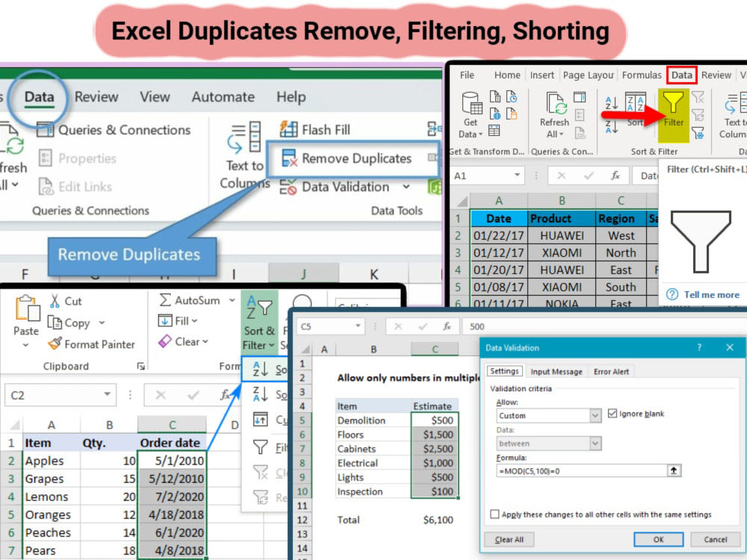Switch to the Review tab in top-left ribbon
Image resolution: width=747 pixels, height=560 pixels.
point(96,97)
